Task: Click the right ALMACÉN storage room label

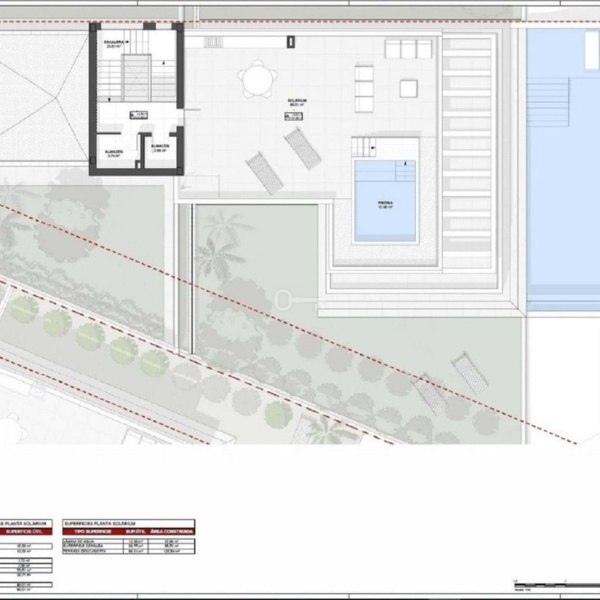Action: pyautogui.click(x=160, y=147)
